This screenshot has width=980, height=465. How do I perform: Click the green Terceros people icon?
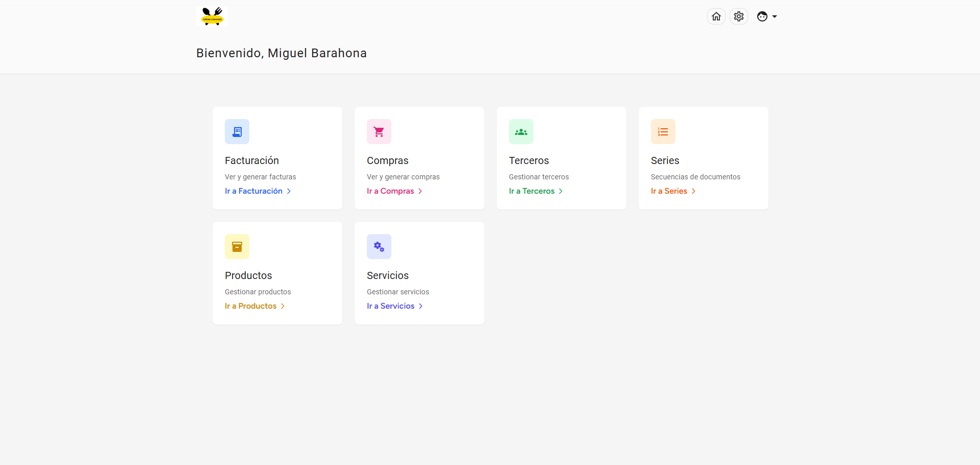[521, 132]
